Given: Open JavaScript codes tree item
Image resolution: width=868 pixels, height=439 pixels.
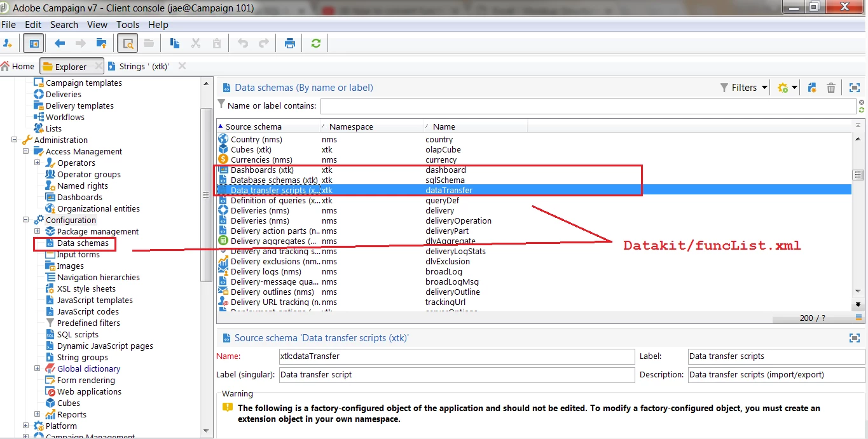Looking at the screenshot, I should pyautogui.click(x=88, y=311).
